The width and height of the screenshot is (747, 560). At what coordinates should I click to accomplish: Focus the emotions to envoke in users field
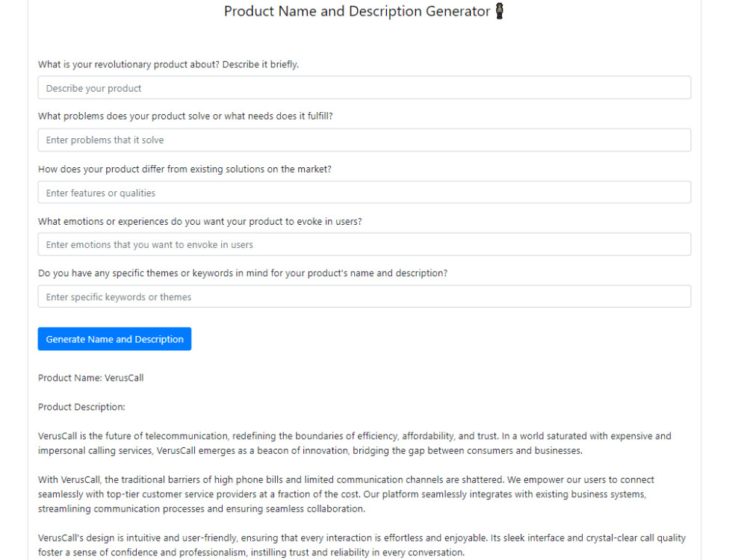[365, 244]
